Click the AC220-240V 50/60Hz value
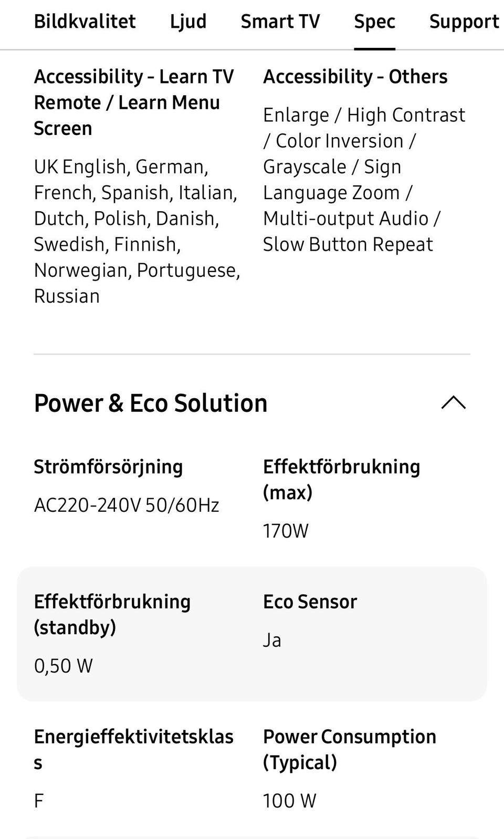This screenshot has height=839, width=504. tap(127, 505)
